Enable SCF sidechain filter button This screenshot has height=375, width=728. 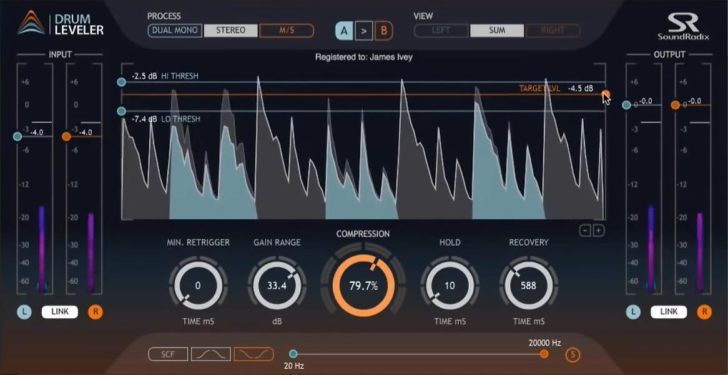(168, 354)
